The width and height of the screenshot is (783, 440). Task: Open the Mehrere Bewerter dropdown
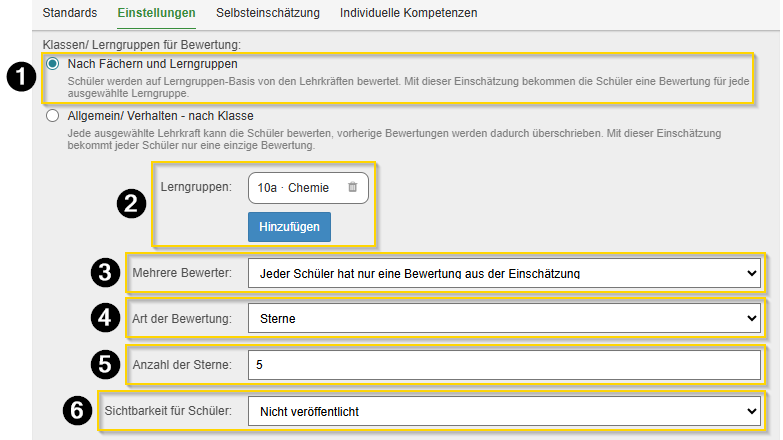(x=503, y=272)
